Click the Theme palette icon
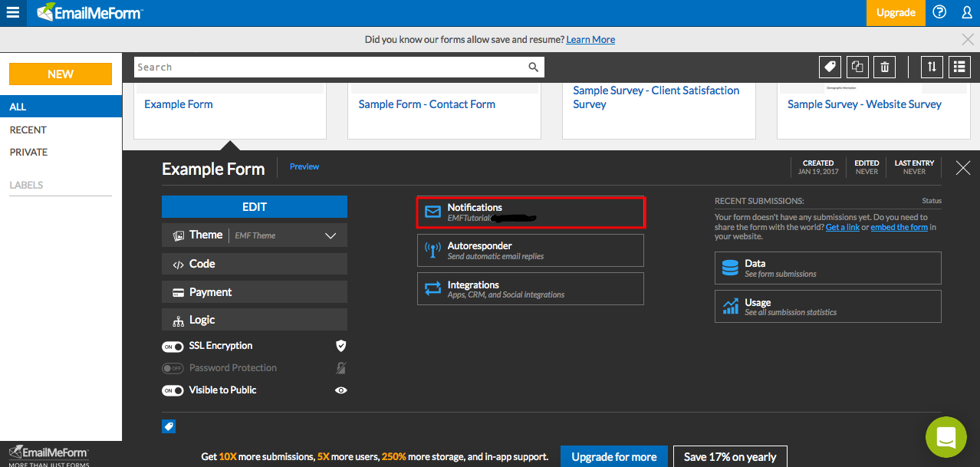 tap(179, 235)
